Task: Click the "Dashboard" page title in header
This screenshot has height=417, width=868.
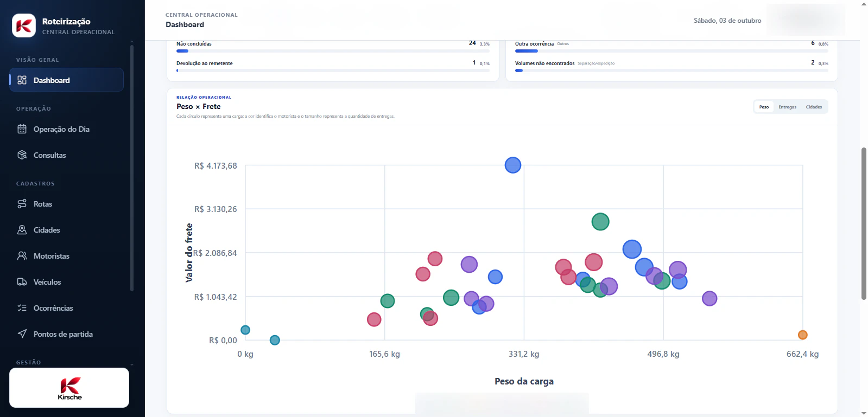Action: [185, 24]
